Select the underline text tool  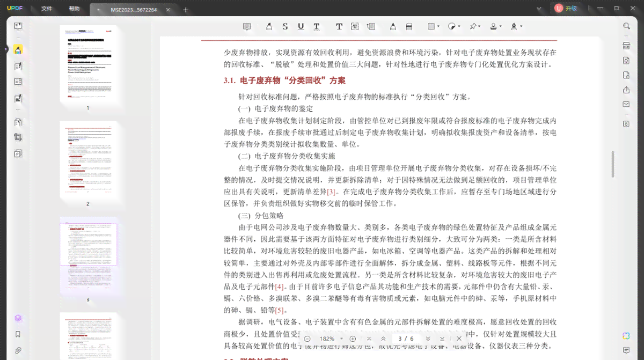click(x=301, y=26)
